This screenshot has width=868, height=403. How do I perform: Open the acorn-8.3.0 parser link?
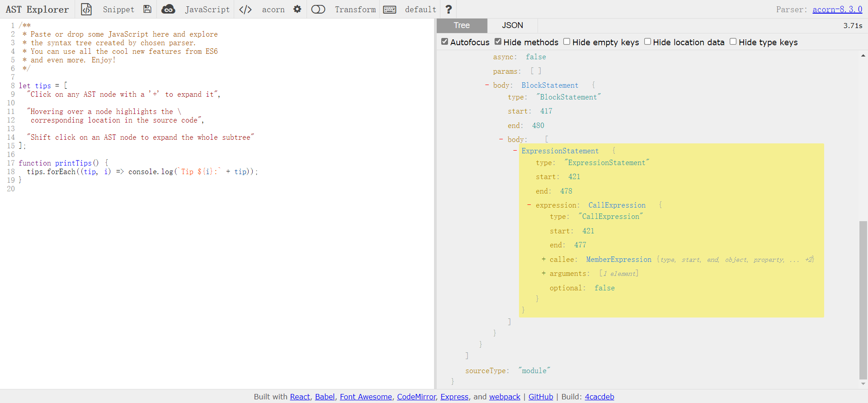pyautogui.click(x=837, y=9)
